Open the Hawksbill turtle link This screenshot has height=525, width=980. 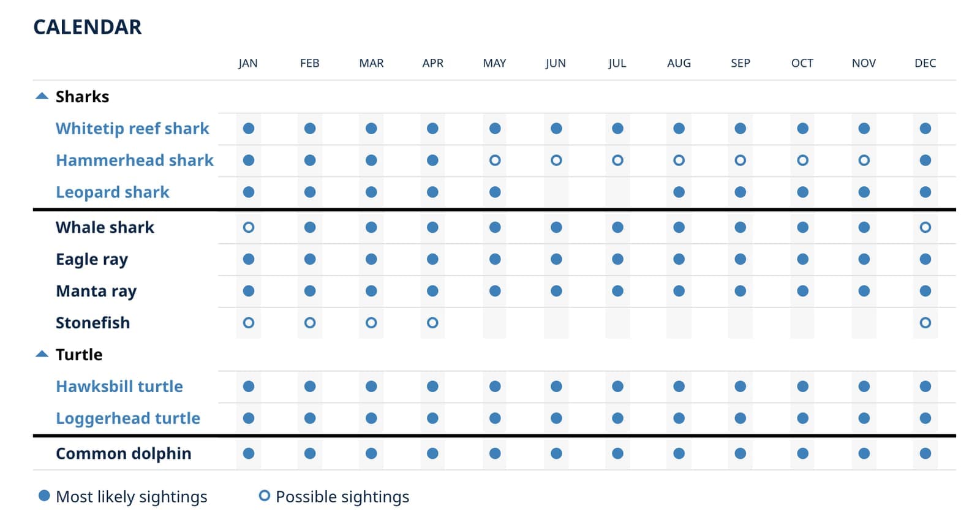point(119,387)
